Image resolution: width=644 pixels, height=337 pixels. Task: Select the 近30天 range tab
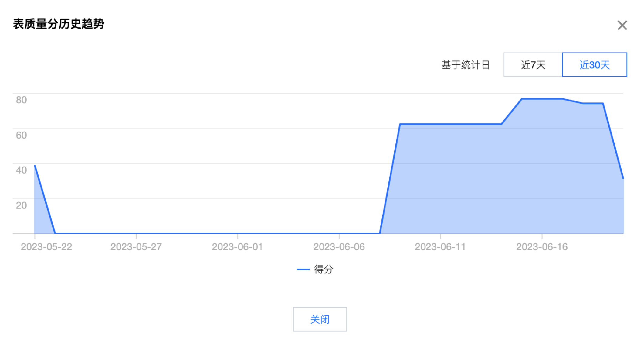[594, 65]
